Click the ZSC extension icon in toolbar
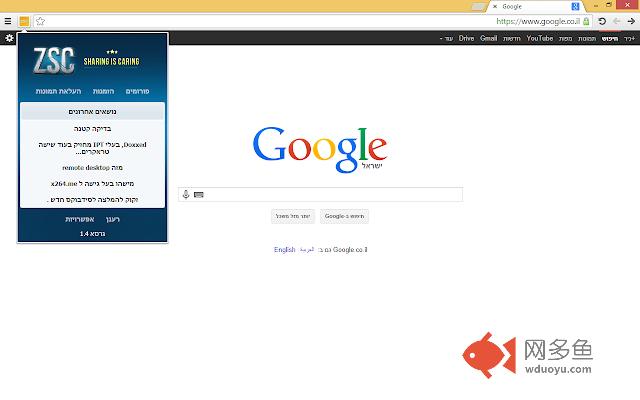640x400 pixels. pos(24,21)
